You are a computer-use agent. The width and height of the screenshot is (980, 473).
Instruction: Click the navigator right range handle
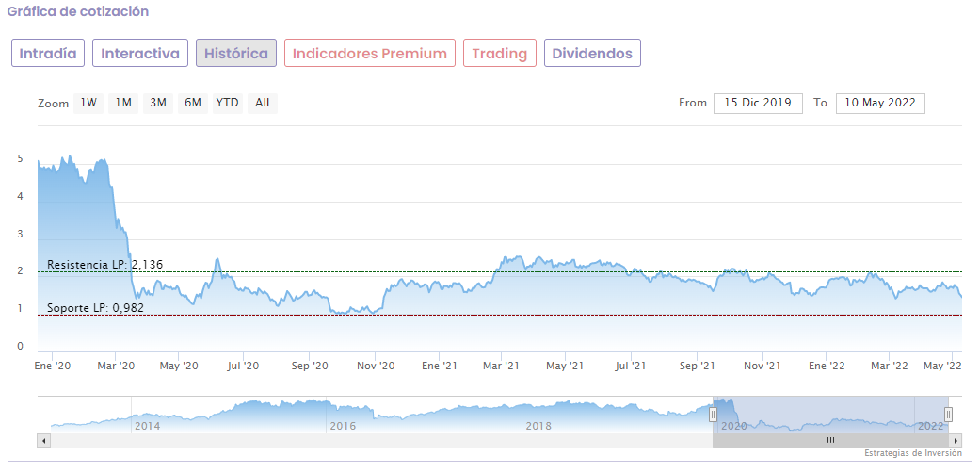tap(948, 415)
